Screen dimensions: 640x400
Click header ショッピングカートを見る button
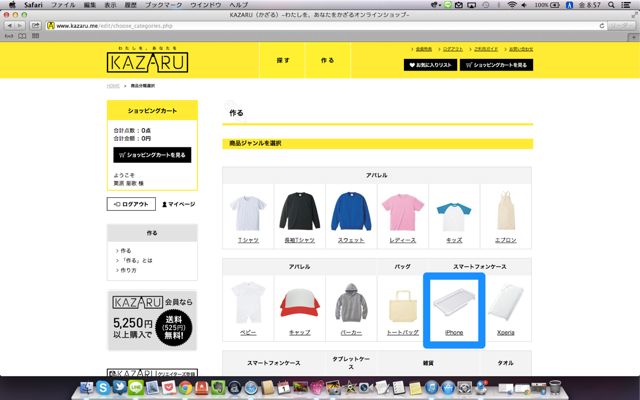click(x=496, y=65)
